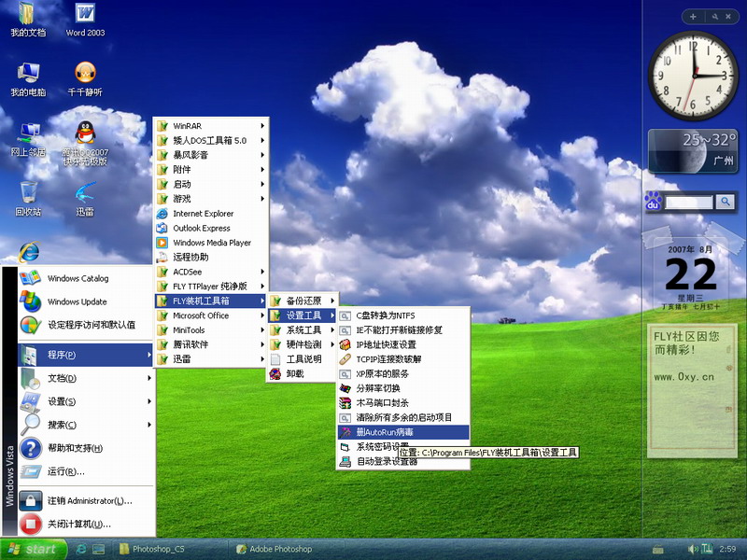
Task: Click the Show Desktop quick launch icon
Action: 99,549
